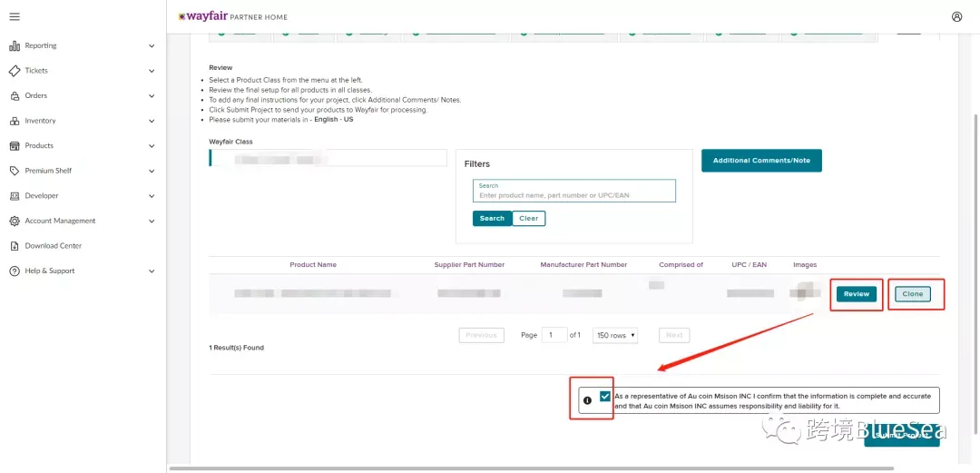Click the Review button
Viewport: 980px width, 473px height.
tap(857, 294)
